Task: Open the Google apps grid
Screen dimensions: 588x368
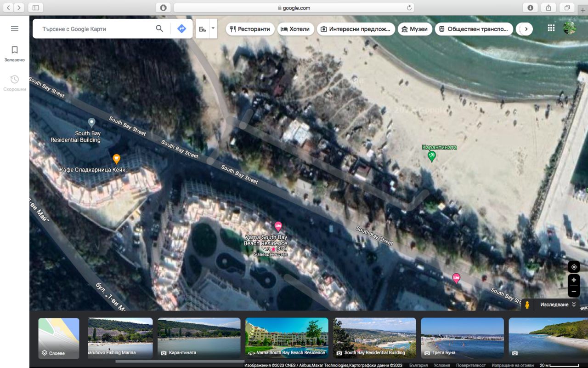Action: tap(551, 28)
